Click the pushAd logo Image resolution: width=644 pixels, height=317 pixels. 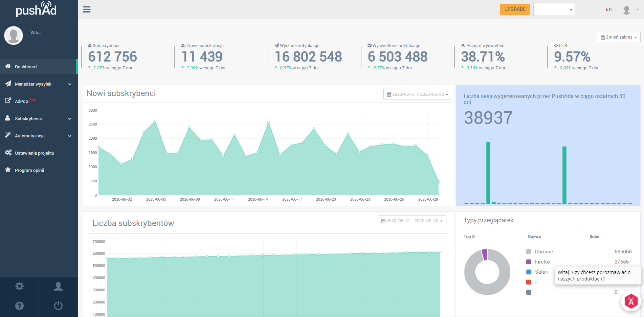tap(36, 9)
